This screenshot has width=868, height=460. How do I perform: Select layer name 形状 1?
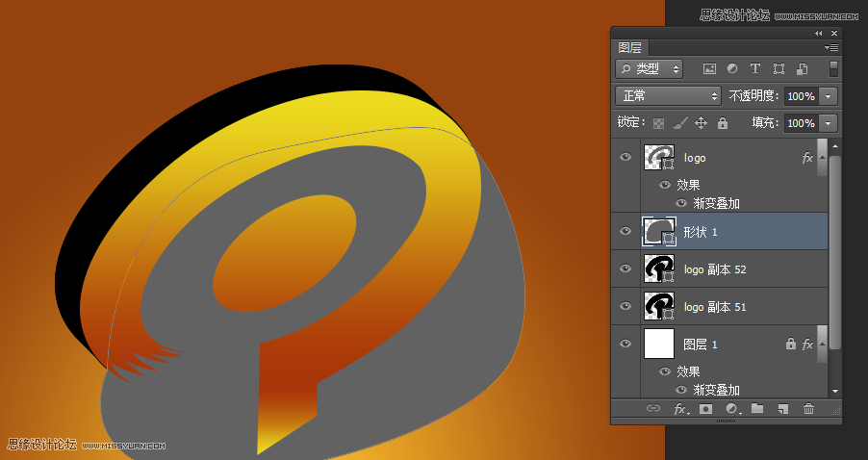701,232
